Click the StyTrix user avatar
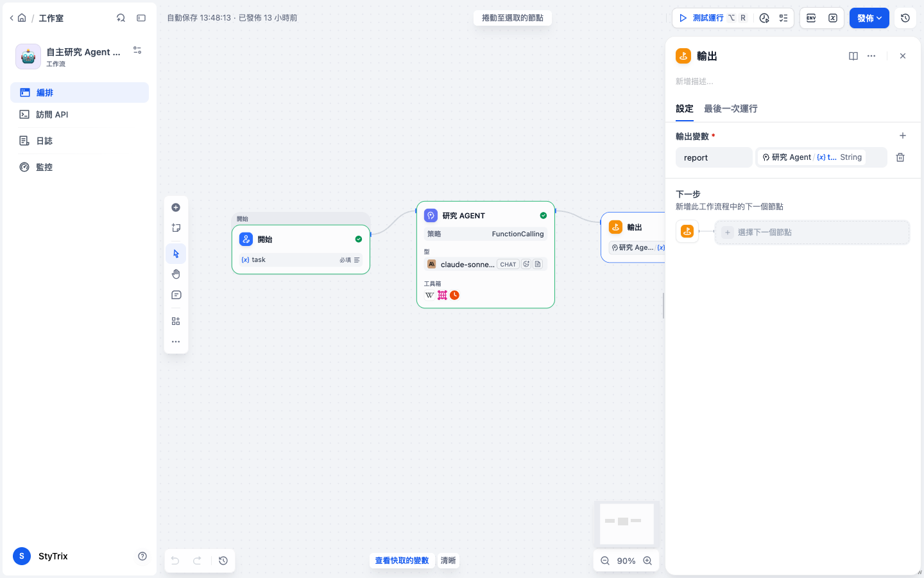 (x=22, y=556)
